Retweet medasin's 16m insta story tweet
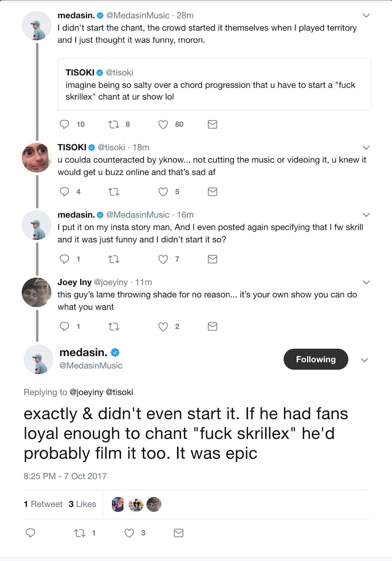The height and width of the screenshot is (561, 392). [x=114, y=259]
